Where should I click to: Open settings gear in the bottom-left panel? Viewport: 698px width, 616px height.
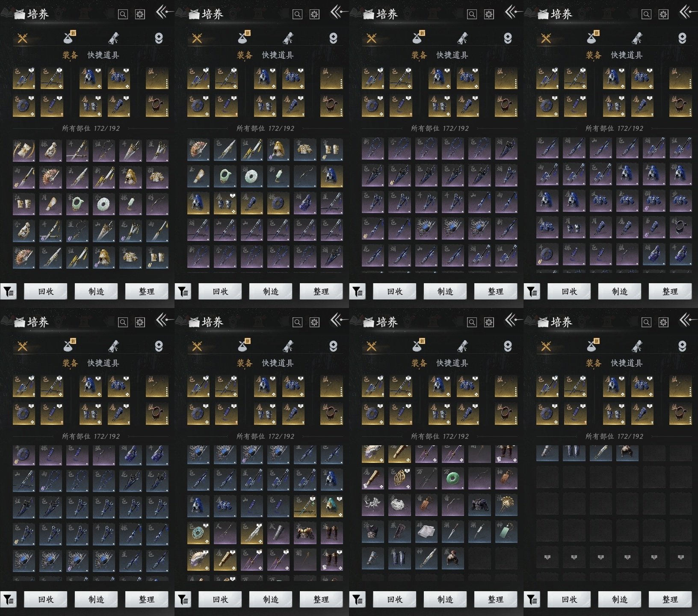[140, 323]
